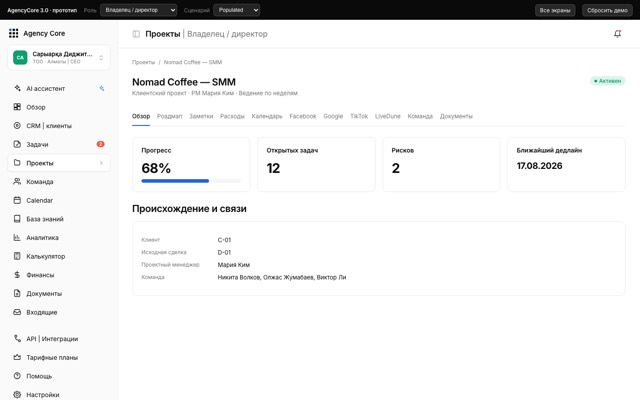Click project manager Мария Ким value
This screenshot has height=400, width=640.
click(x=233, y=265)
